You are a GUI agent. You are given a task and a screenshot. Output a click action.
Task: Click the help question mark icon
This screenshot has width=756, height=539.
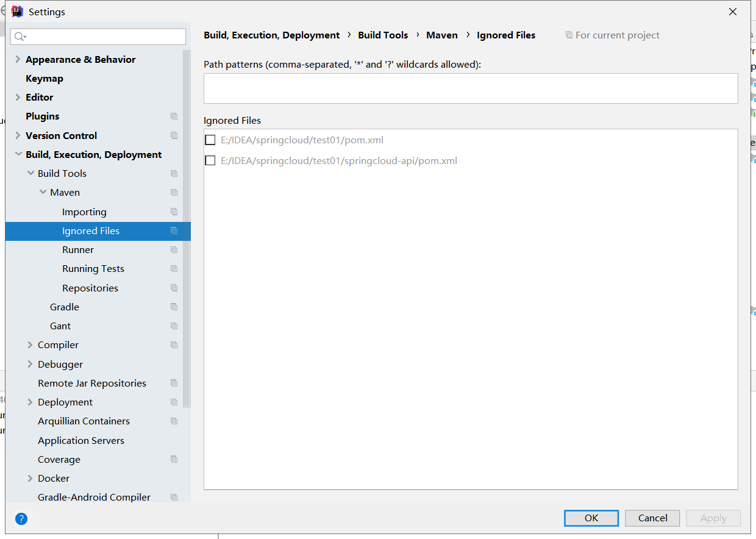21,519
